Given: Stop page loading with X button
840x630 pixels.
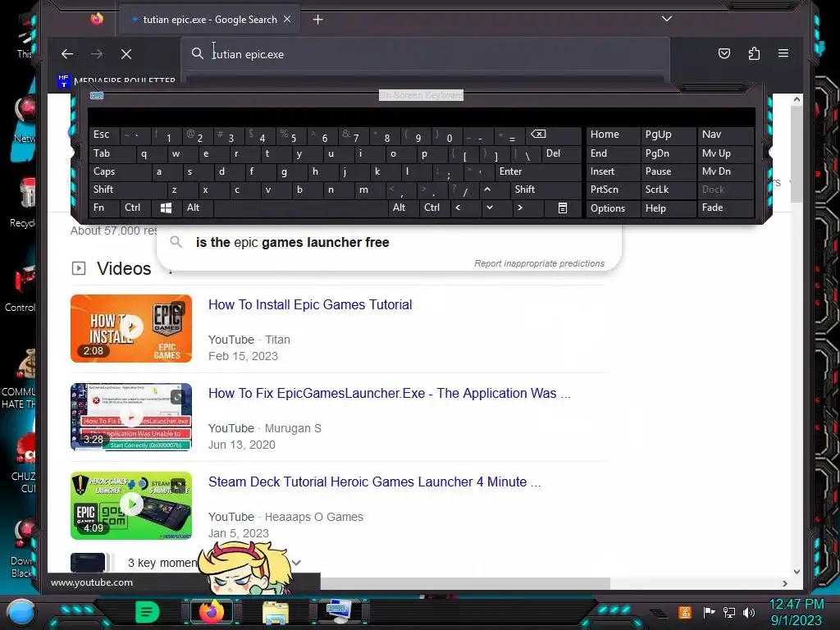Looking at the screenshot, I should 126,54.
